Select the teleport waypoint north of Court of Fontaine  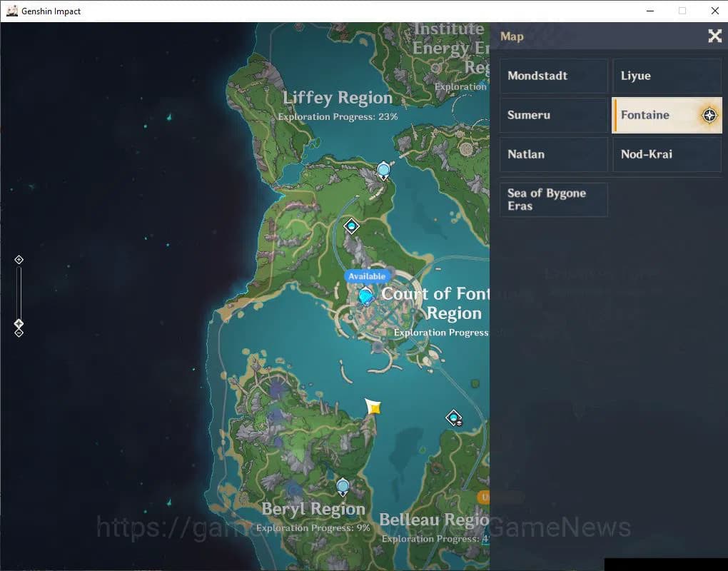[x=351, y=226]
